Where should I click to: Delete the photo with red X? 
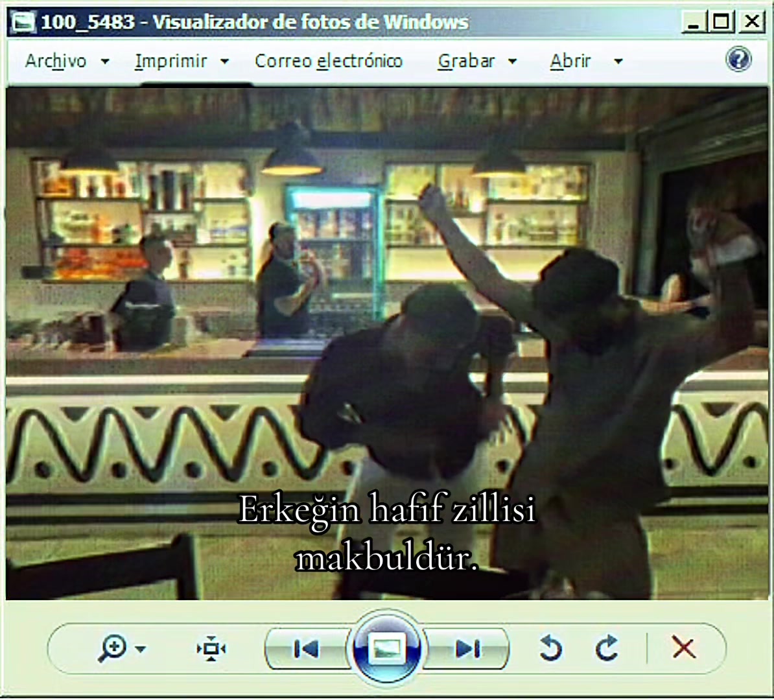[684, 647]
